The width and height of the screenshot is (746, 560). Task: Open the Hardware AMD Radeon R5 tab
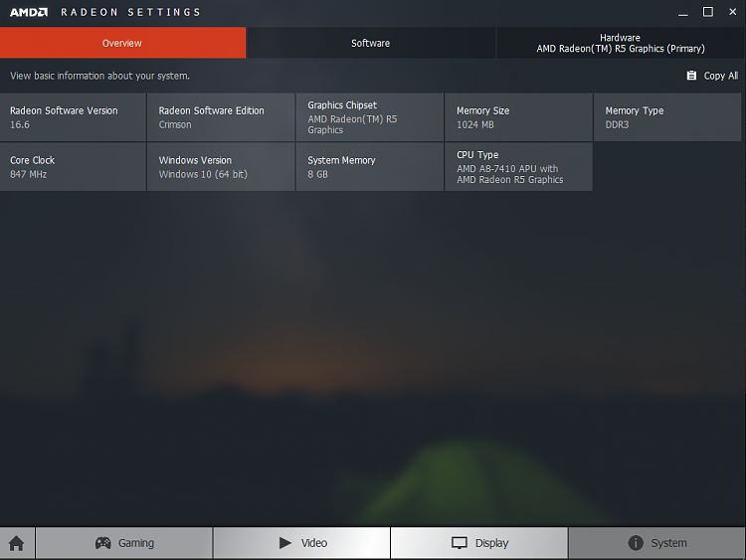tap(621, 43)
